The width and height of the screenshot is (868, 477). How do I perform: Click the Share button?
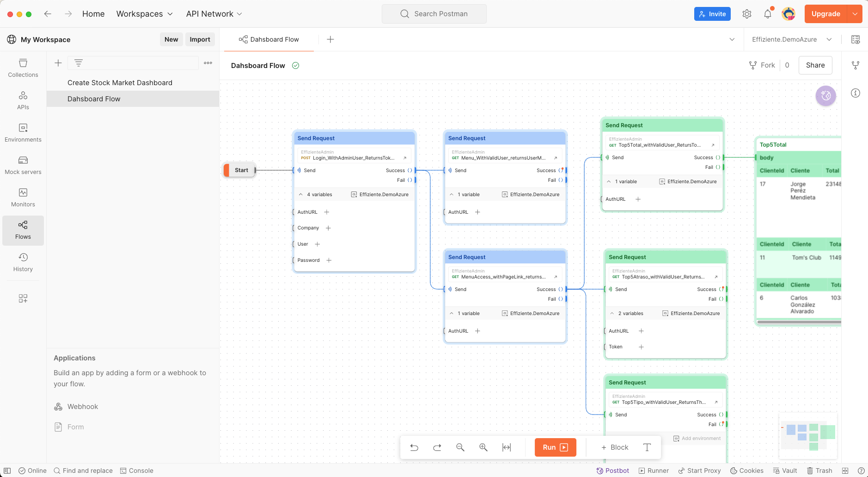(x=815, y=65)
